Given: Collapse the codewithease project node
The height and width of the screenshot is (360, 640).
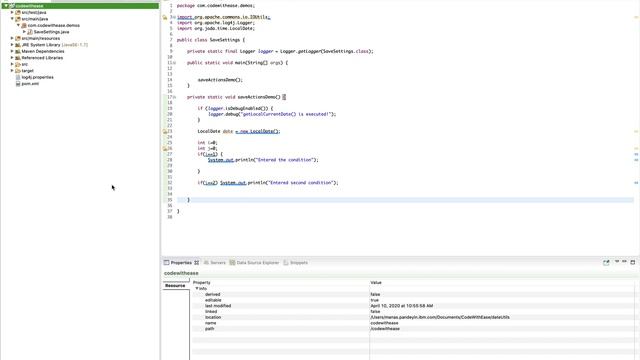Looking at the screenshot, I should click(x=6, y=6).
